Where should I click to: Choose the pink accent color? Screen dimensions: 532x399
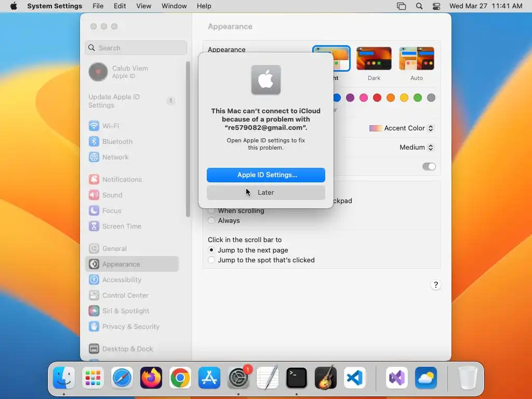click(364, 98)
